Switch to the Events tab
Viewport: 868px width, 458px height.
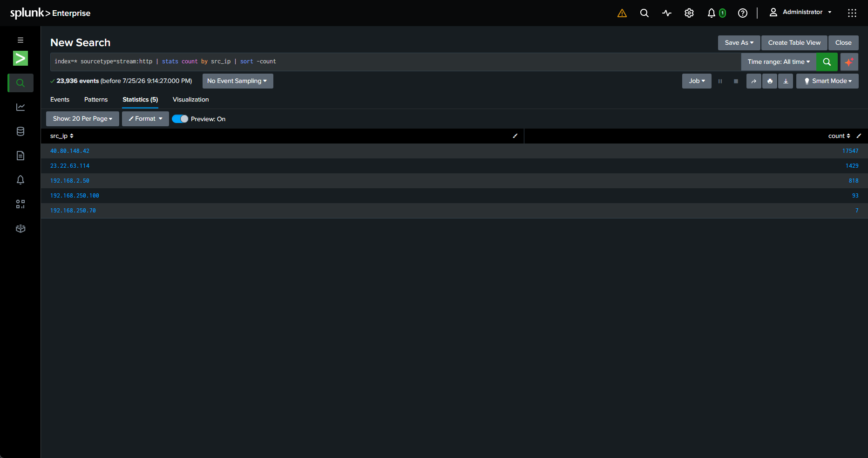(x=60, y=100)
